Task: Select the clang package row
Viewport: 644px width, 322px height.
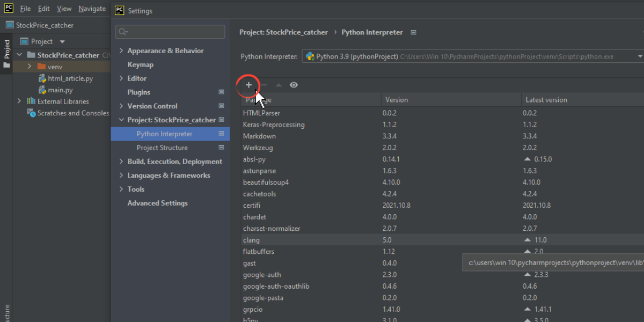Action: click(442, 240)
